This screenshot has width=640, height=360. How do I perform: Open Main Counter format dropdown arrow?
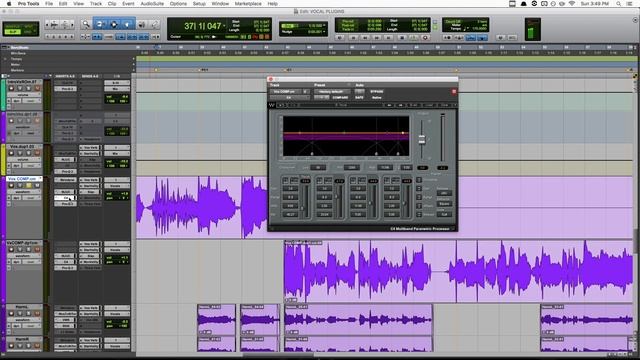click(224, 27)
